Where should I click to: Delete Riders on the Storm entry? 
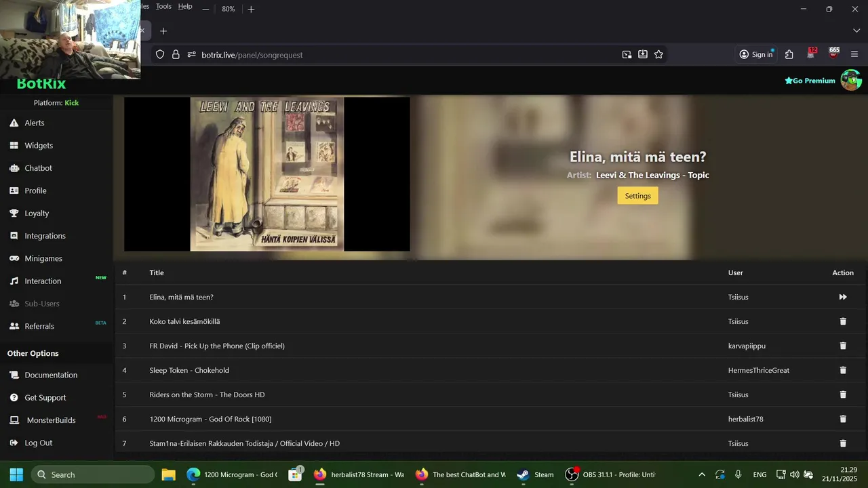coord(843,394)
